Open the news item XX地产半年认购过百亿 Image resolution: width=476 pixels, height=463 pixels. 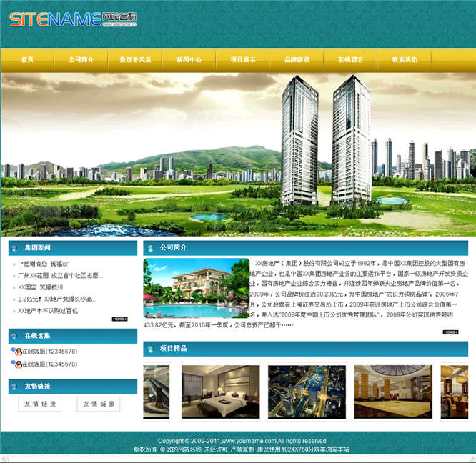click(48, 311)
